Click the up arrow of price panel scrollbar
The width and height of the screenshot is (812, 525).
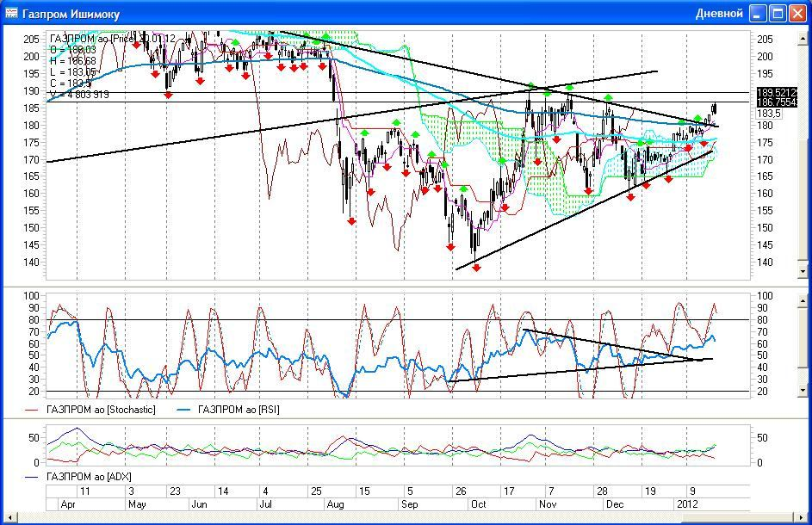click(x=803, y=37)
